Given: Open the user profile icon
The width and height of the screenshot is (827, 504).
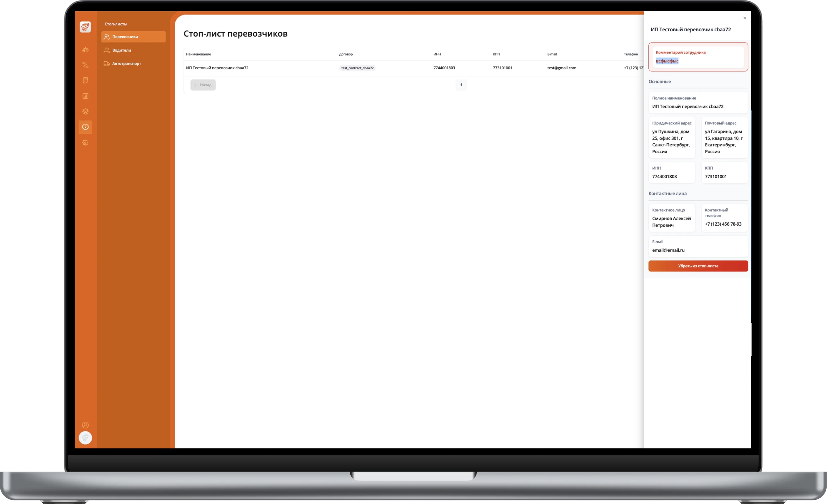Looking at the screenshot, I should (x=85, y=425).
